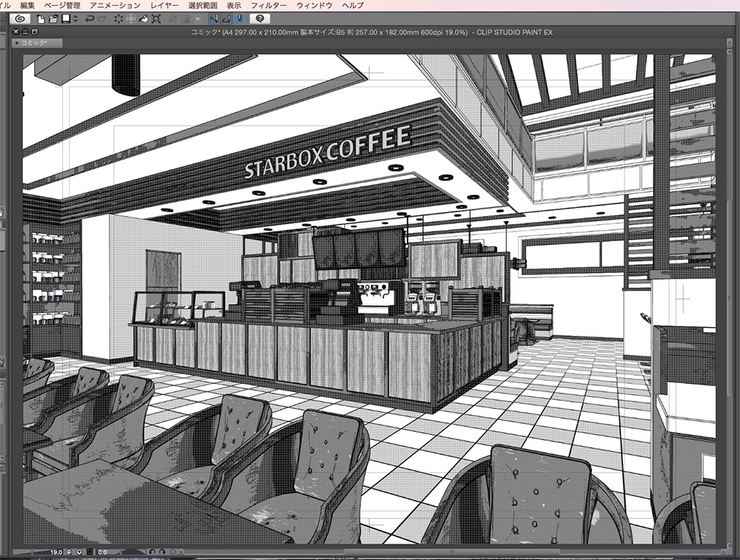Undo the last action
This screenshot has height=560, width=740.
point(90,19)
